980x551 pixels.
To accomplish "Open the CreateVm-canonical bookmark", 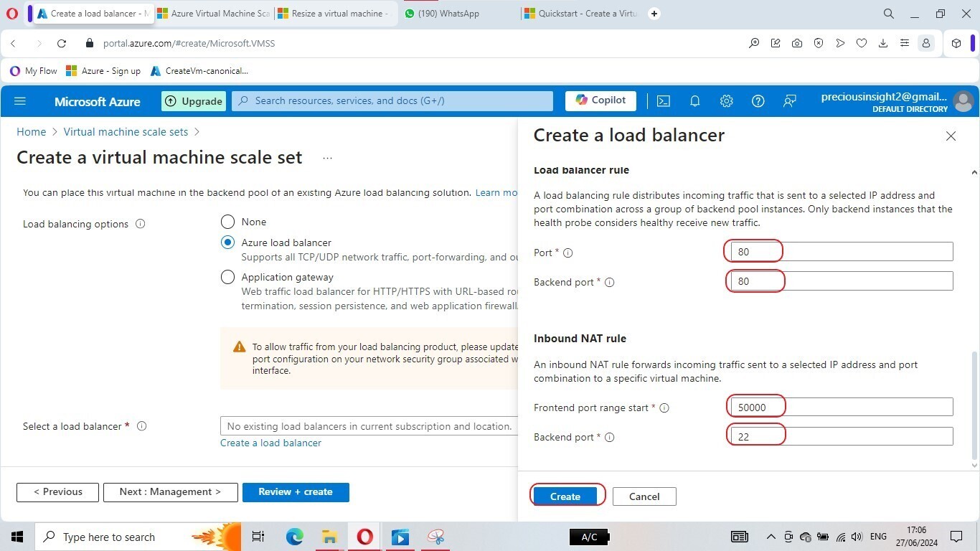I will [x=199, y=71].
